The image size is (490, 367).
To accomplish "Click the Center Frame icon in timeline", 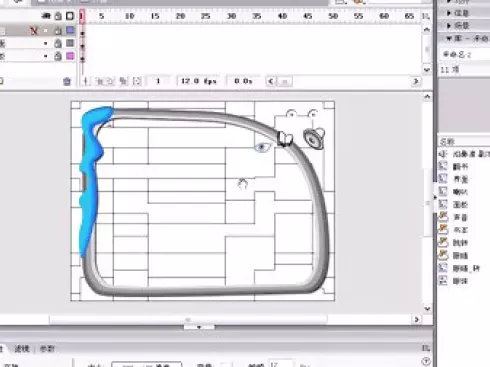I will point(86,81).
